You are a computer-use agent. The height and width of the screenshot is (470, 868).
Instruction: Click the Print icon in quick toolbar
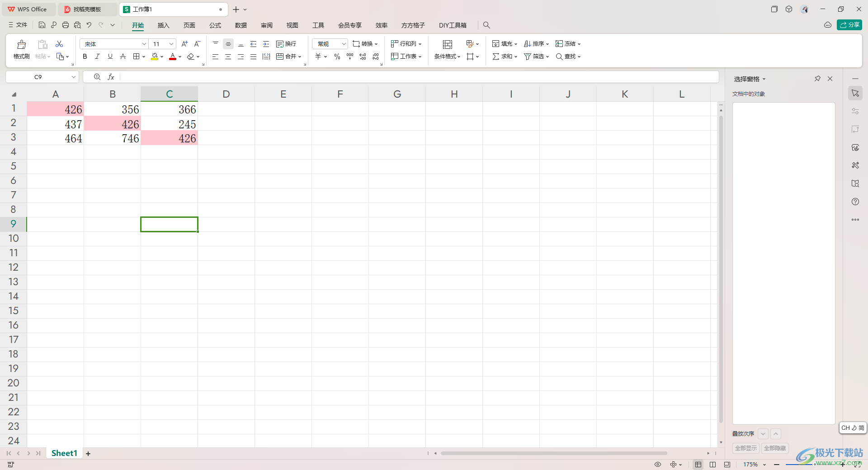pyautogui.click(x=66, y=25)
